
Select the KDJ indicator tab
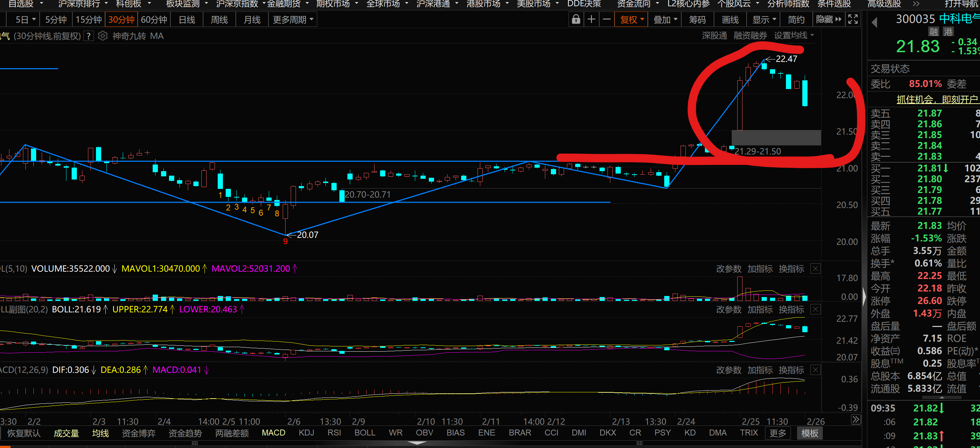(306, 433)
